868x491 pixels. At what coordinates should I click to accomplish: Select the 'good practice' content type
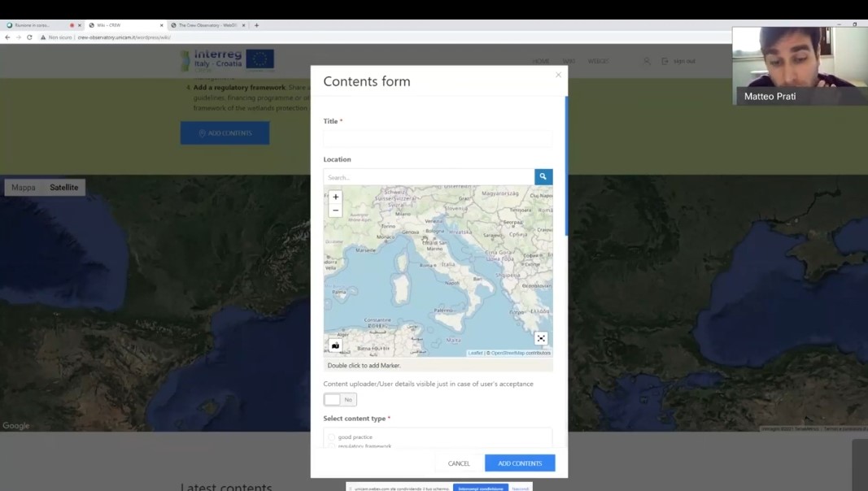click(331, 437)
